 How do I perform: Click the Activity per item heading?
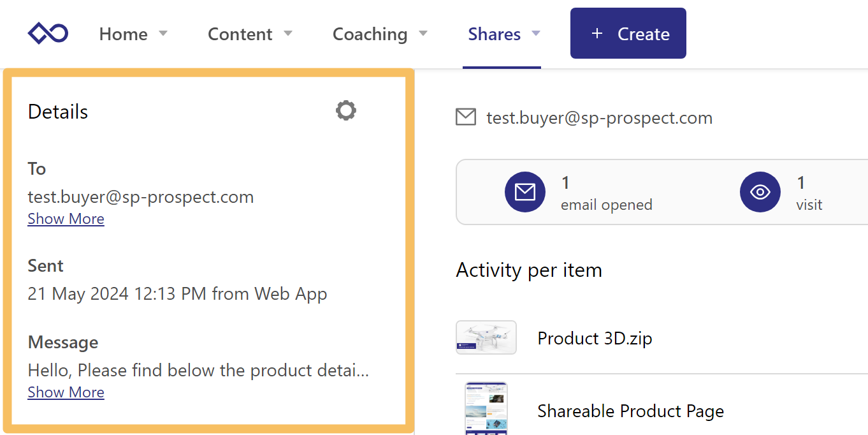529,270
